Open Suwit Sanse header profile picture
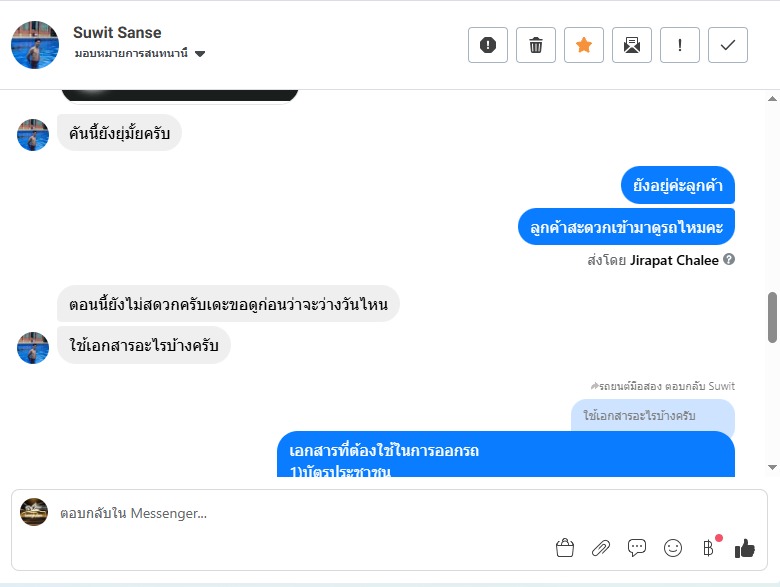This screenshot has width=780, height=587. click(x=35, y=45)
